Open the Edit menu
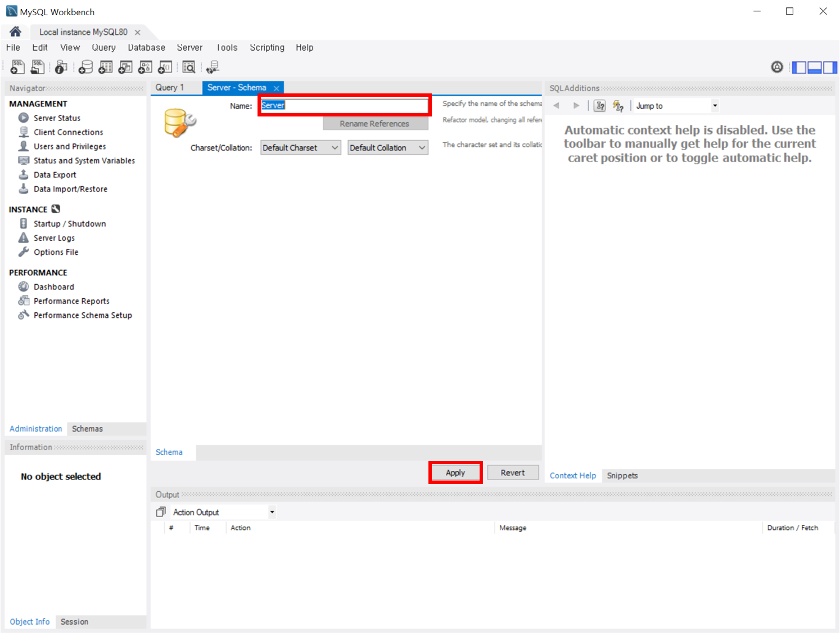Image resolution: width=840 pixels, height=633 pixels. pos(39,47)
